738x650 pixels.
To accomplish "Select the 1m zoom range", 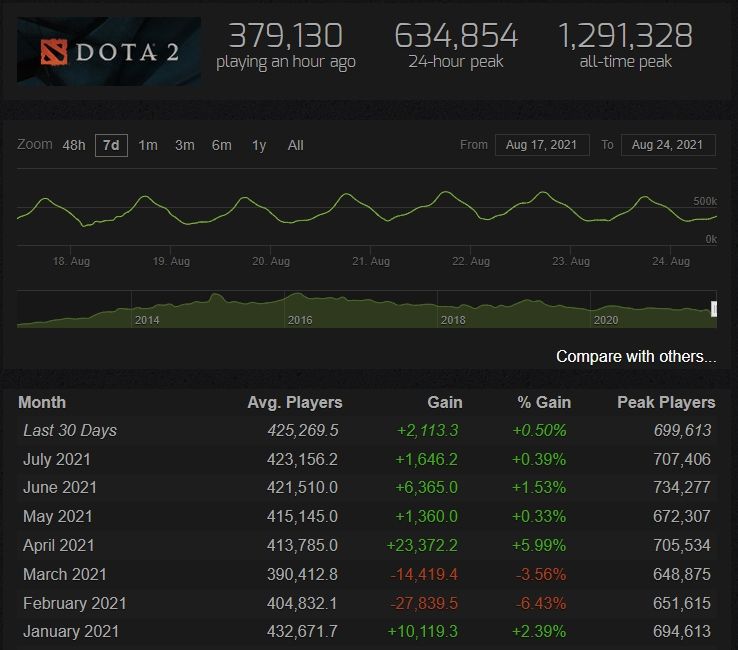I will (148, 145).
